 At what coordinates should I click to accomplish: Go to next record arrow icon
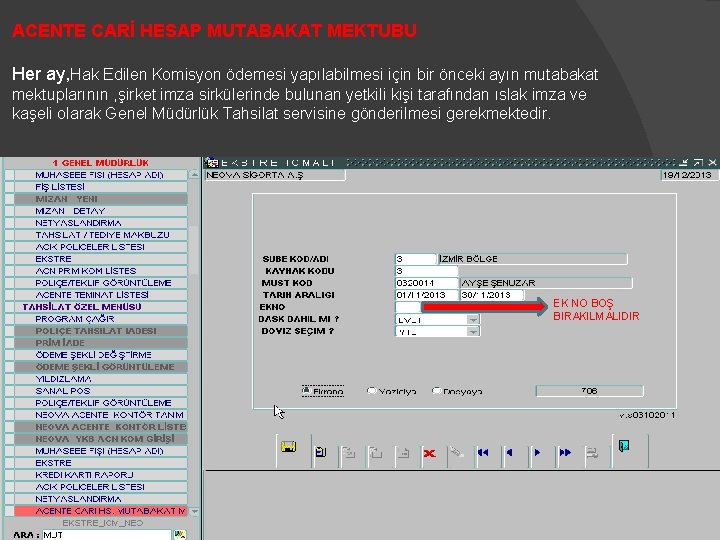pos(537,453)
